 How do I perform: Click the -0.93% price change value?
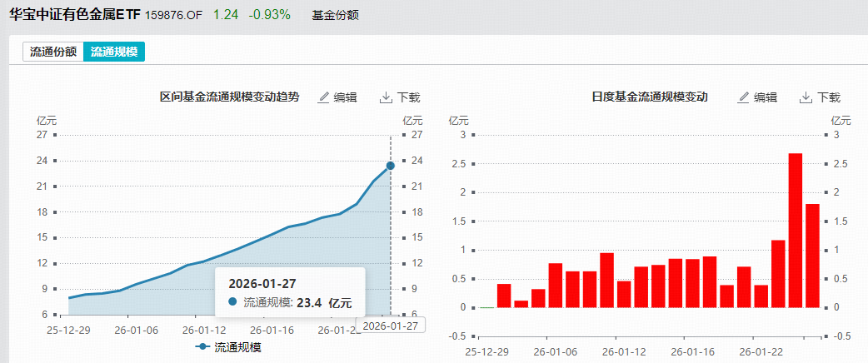tap(269, 16)
